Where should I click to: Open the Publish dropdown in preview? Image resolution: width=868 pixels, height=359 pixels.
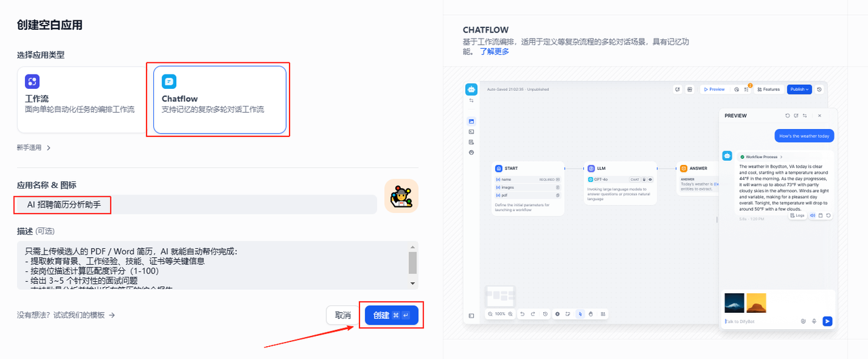[x=799, y=89]
